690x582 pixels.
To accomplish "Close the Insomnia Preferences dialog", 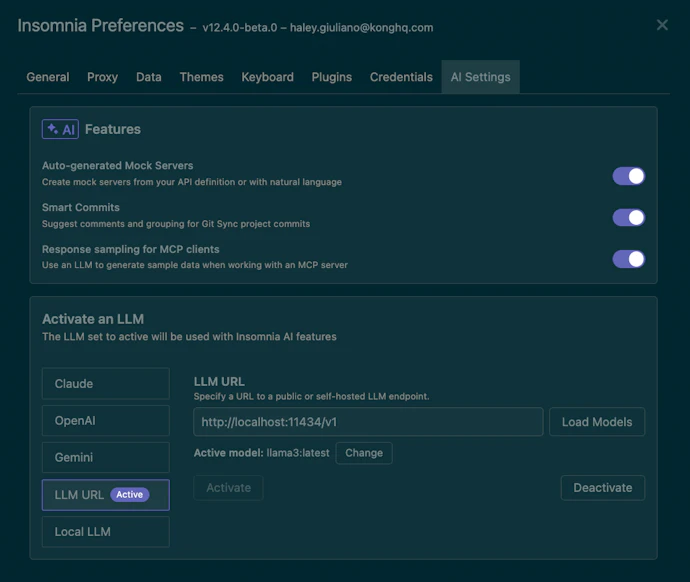I will pos(662,25).
